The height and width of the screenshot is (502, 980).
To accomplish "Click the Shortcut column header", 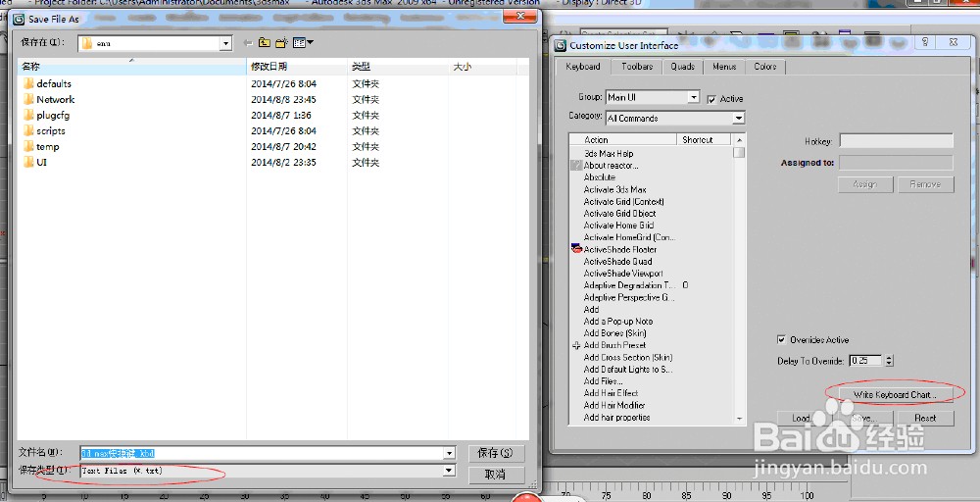I will [705, 140].
